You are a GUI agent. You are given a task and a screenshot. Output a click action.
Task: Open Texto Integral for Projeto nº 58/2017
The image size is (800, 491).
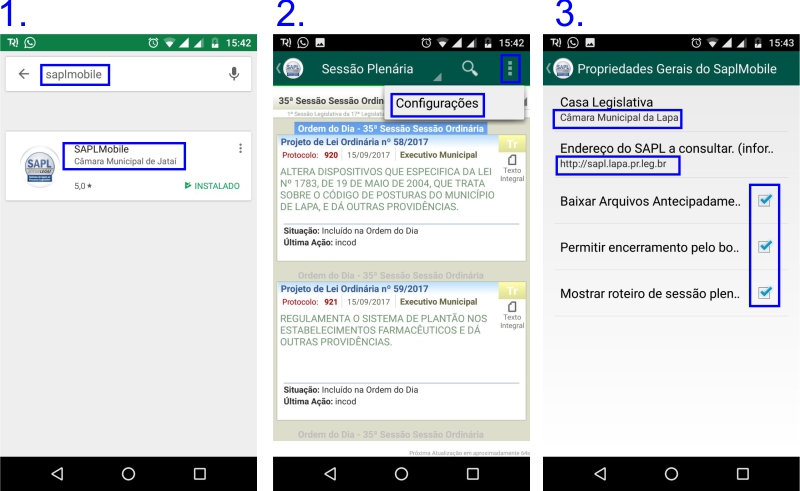pyautogui.click(x=511, y=166)
